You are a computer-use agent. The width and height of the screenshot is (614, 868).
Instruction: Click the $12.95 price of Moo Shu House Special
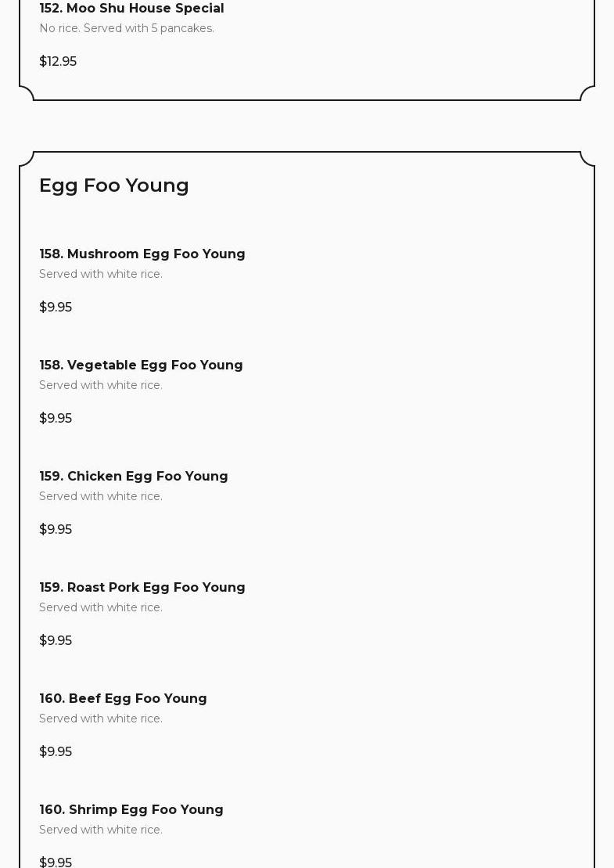(58, 61)
